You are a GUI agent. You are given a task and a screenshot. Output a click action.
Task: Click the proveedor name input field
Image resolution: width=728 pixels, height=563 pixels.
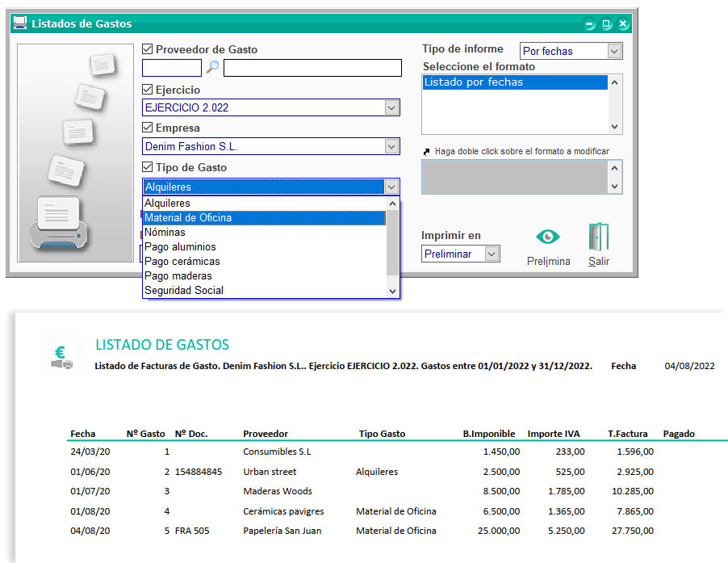tap(312, 68)
